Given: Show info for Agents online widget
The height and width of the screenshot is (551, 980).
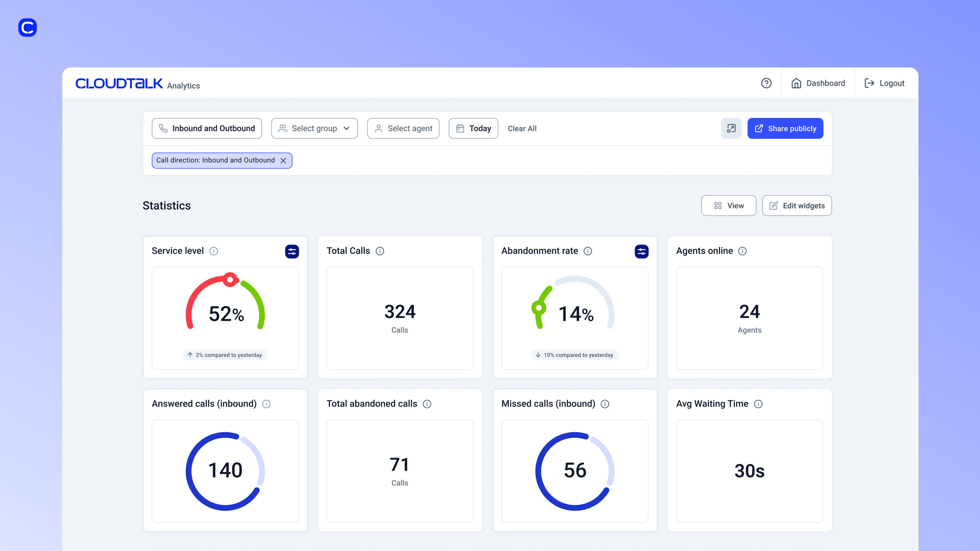Looking at the screenshot, I should 742,251.
